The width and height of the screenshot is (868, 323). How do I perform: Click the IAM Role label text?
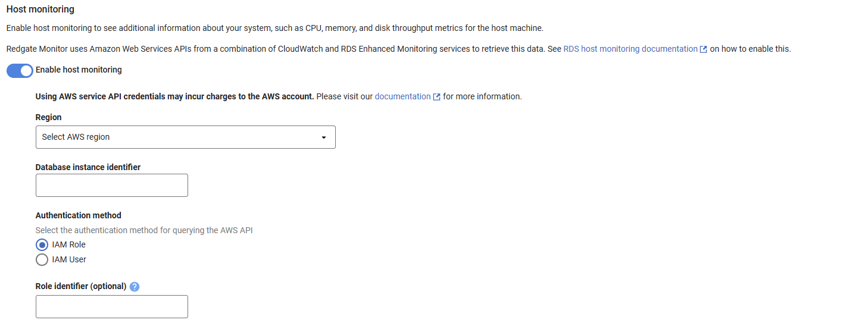click(69, 244)
